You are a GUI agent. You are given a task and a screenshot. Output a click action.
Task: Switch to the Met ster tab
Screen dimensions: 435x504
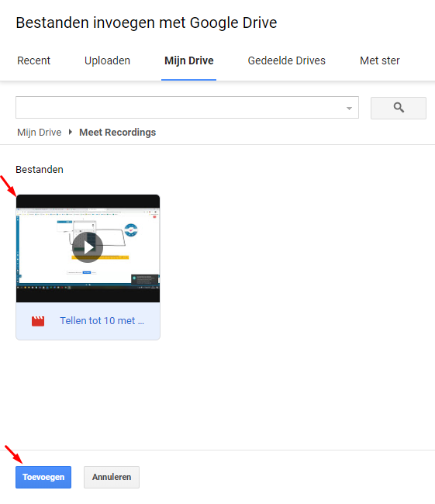(380, 60)
